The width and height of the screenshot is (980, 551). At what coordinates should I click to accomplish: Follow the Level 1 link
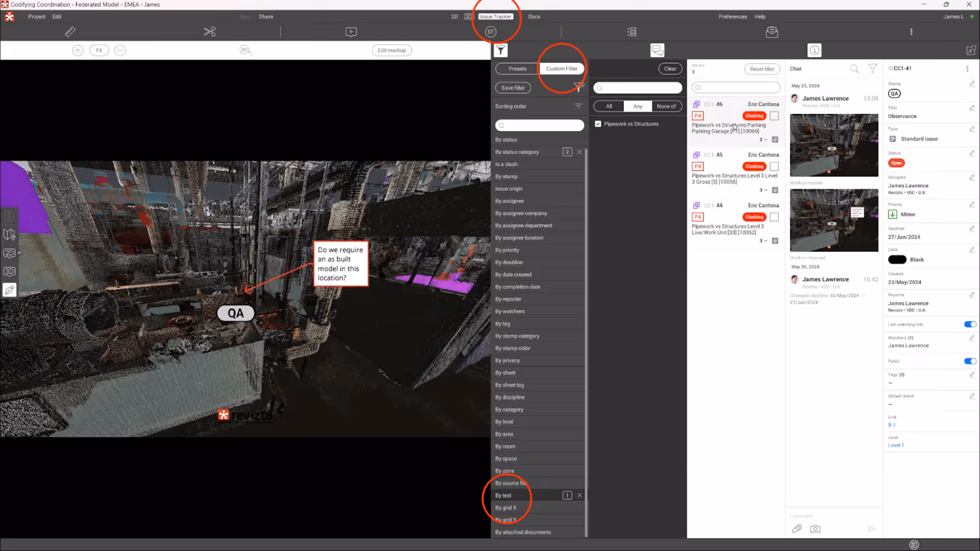[895, 446]
